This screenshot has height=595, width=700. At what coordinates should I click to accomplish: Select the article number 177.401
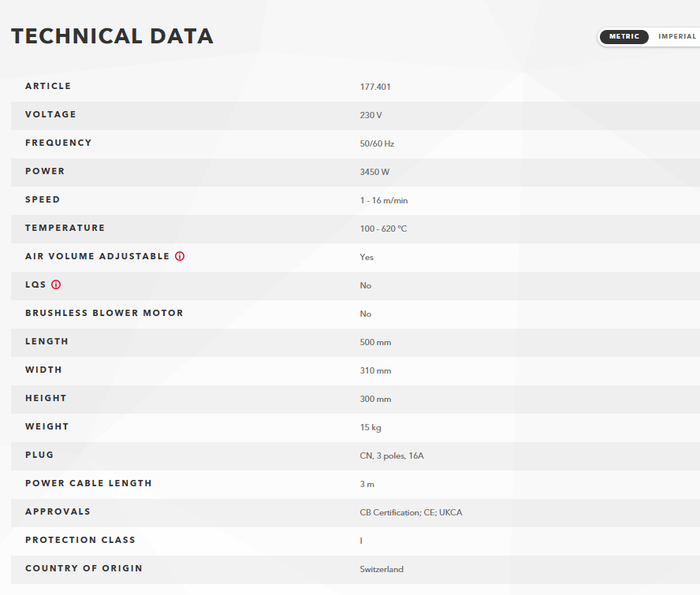click(375, 87)
